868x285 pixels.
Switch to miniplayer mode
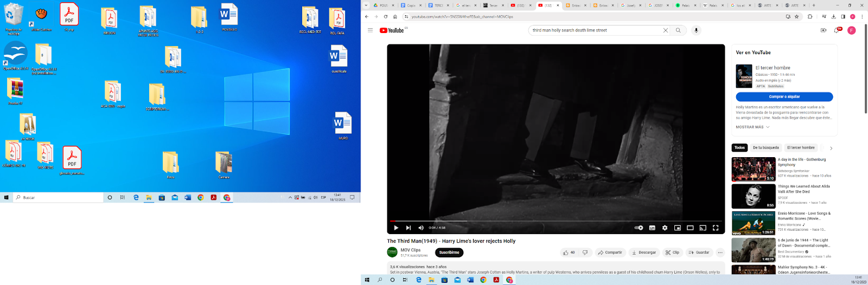pos(678,228)
